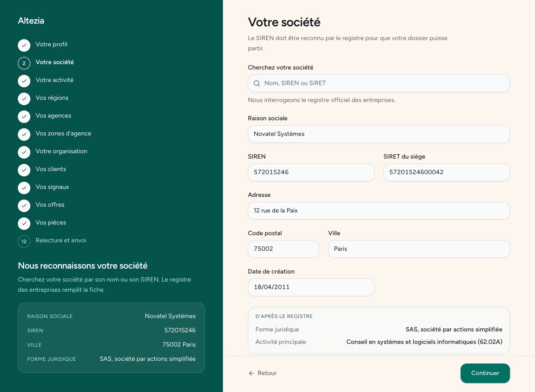535x392 pixels.
Task: Click the checkmark icon beside Vos signaux
Action: [24, 188]
